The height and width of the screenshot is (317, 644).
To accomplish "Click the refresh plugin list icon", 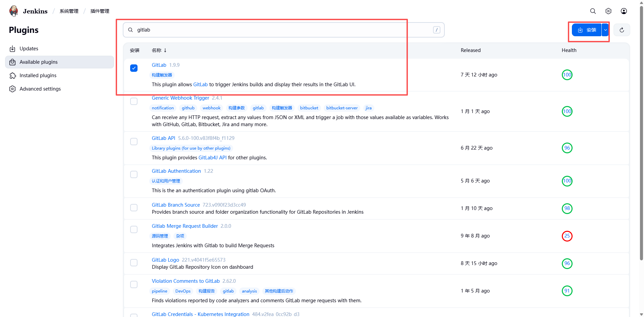I will coord(622,30).
